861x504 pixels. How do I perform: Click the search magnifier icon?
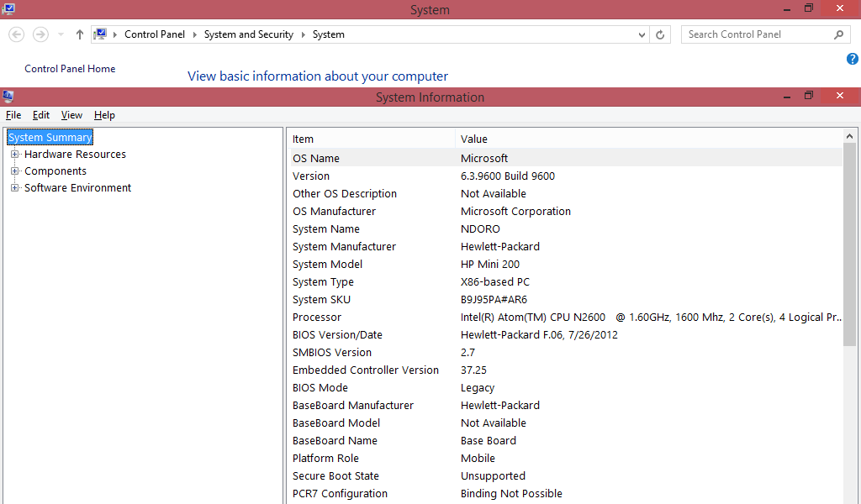point(837,34)
